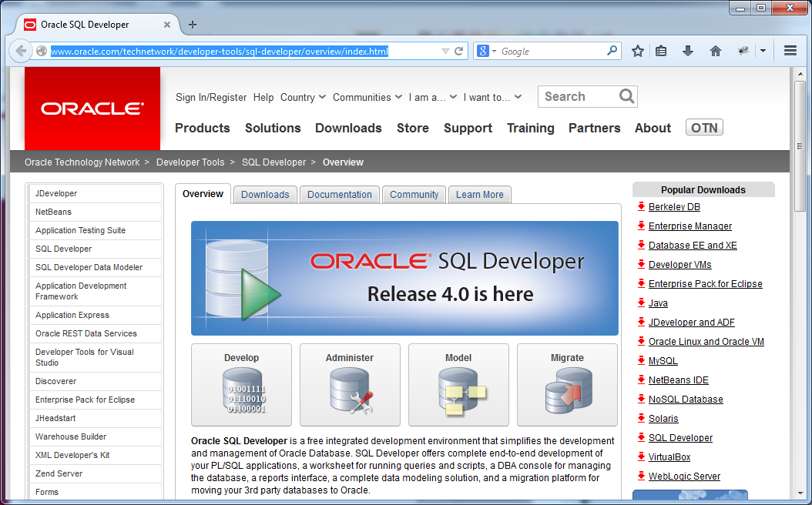Switch to the Learn More tab
This screenshot has width=812, height=505.
[x=479, y=195]
